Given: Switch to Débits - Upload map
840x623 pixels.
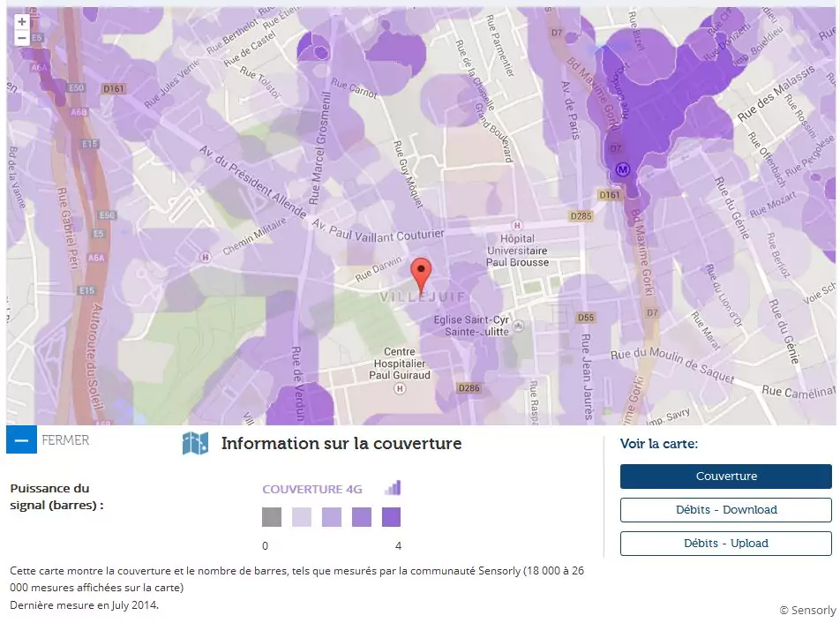Looking at the screenshot, I should coord(725,544).
